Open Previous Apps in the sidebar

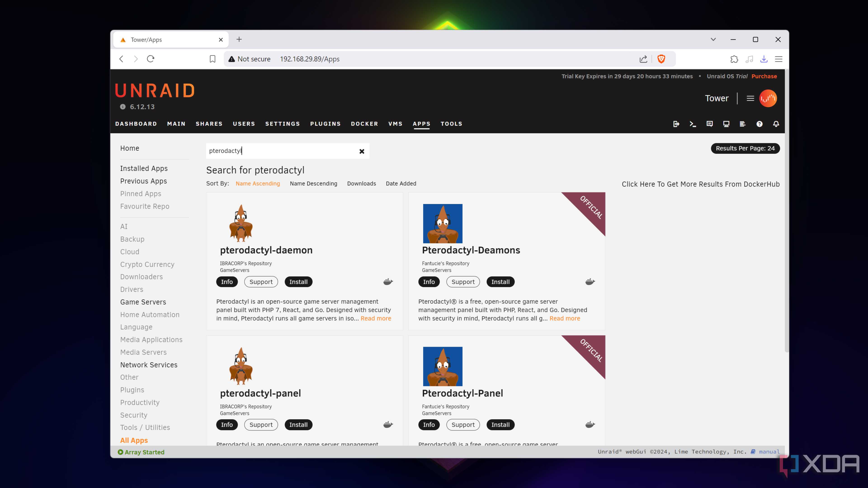pyautogui.click(x=143, y=181)
